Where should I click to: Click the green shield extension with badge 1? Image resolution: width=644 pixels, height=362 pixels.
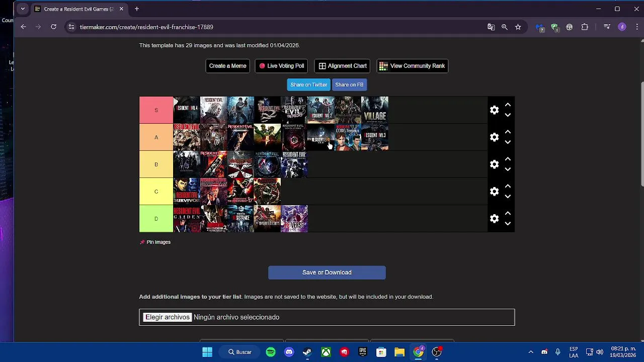click(554, 28)
